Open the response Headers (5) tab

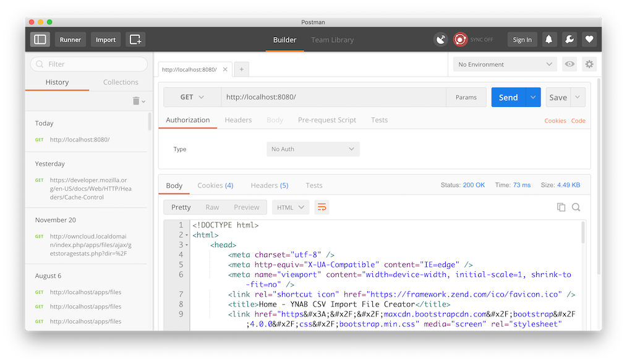(270, 185)
